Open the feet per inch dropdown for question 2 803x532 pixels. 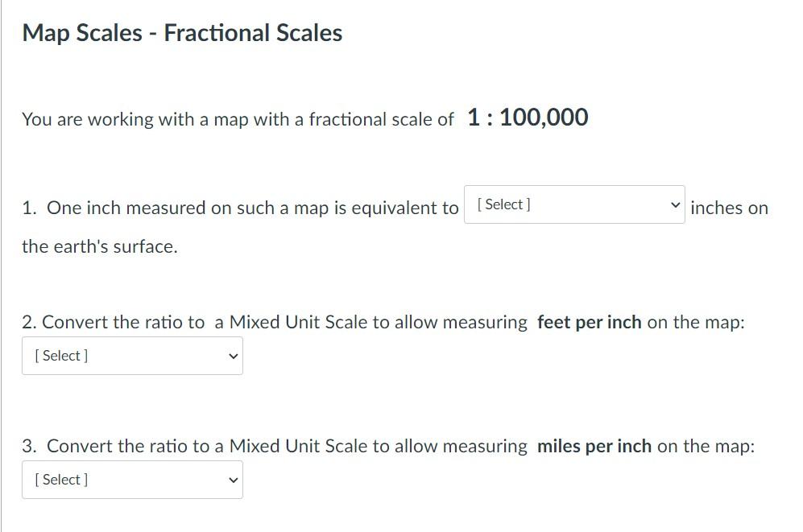point(132,355)
